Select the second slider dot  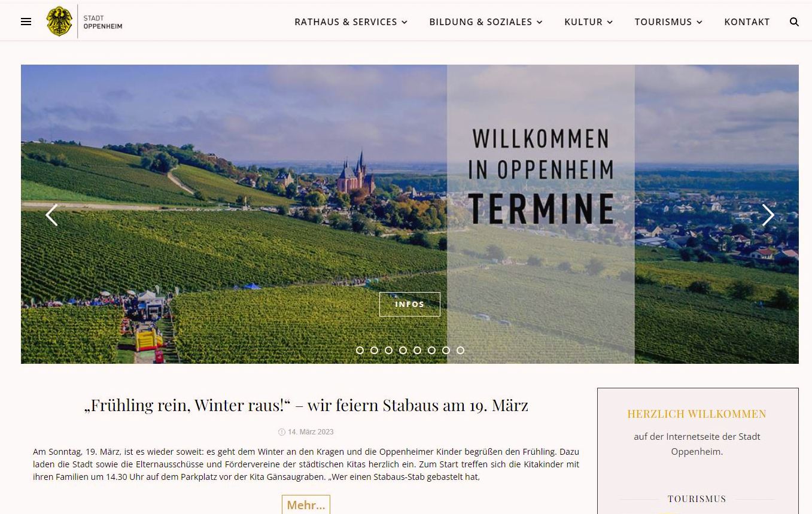374,350
